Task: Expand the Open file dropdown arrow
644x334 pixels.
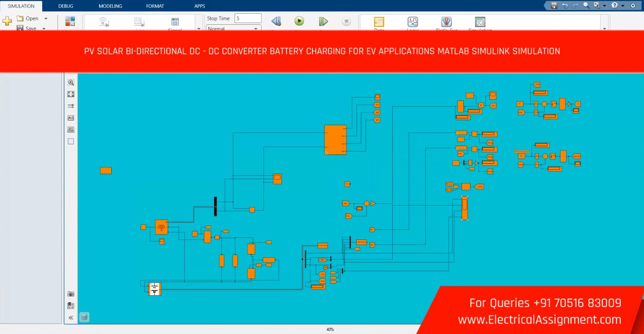Action: click(x=46, y=18)
